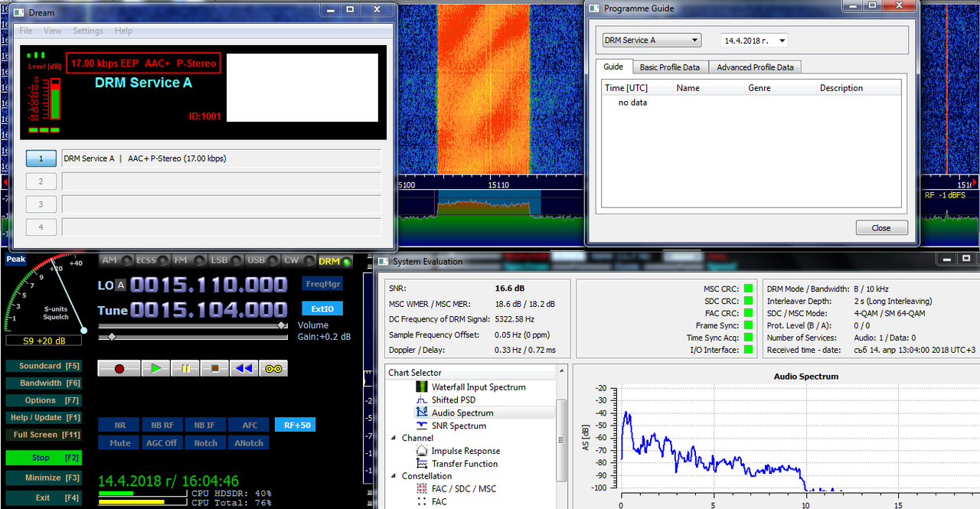
Task: Switch to the Guide tab
Action: click(x=613, y=67)
